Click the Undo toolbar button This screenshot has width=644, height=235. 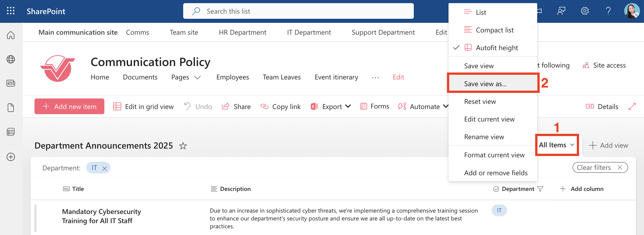[198, 107]
